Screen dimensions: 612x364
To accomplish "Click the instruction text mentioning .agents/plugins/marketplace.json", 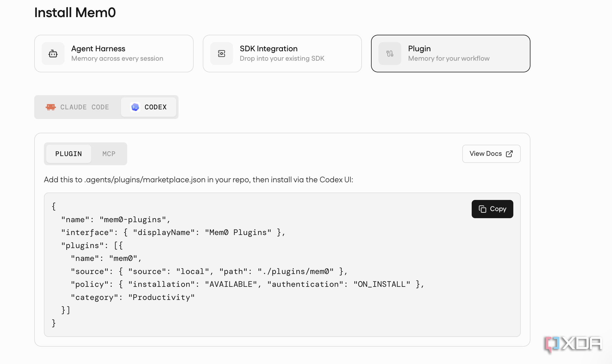I will point(198,180).
